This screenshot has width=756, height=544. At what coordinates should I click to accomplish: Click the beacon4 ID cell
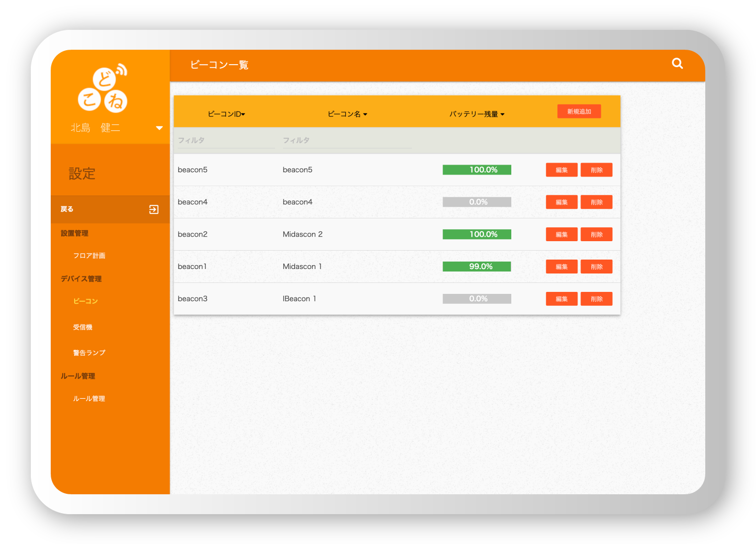point(192,202)
